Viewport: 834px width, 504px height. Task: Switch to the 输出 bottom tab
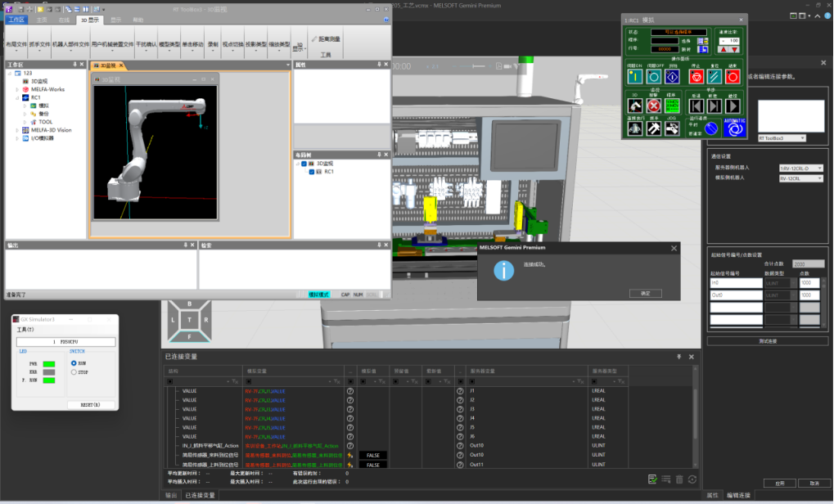click(x=171, y=495)
